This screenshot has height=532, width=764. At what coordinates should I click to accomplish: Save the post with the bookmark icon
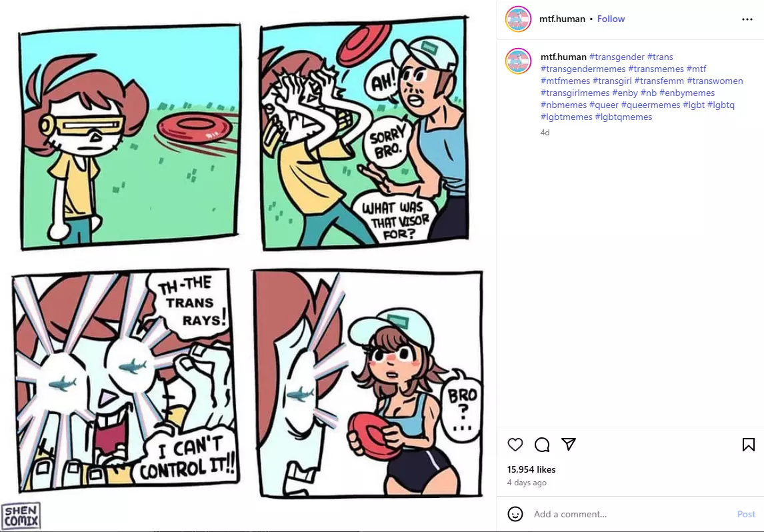point(749,444)
